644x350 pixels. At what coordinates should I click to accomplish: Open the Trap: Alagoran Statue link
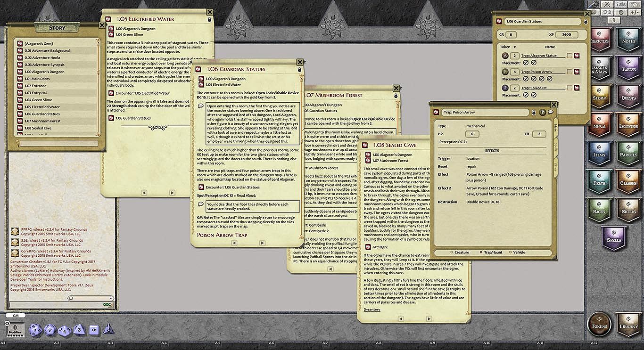(538, 56)
